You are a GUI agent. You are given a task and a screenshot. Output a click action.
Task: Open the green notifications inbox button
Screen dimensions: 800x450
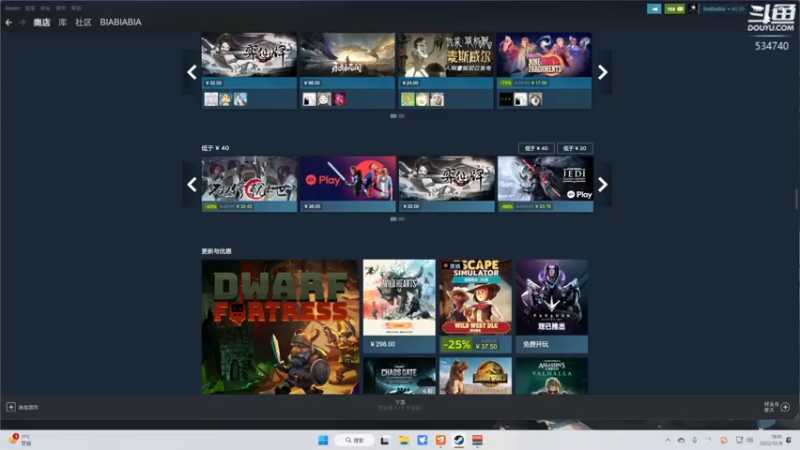pyautogui.click(x=674, y=9)
